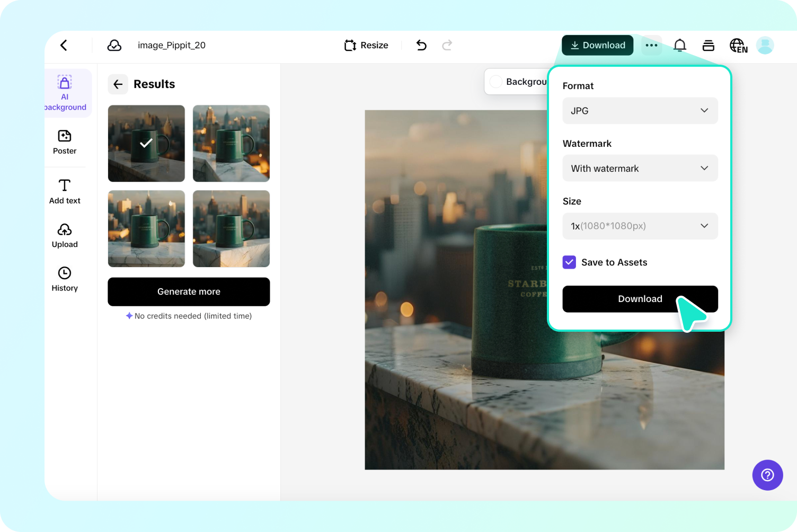
Task: Click the Background color circle swatch
Action: pyautogui.click(x=496, y=82)
